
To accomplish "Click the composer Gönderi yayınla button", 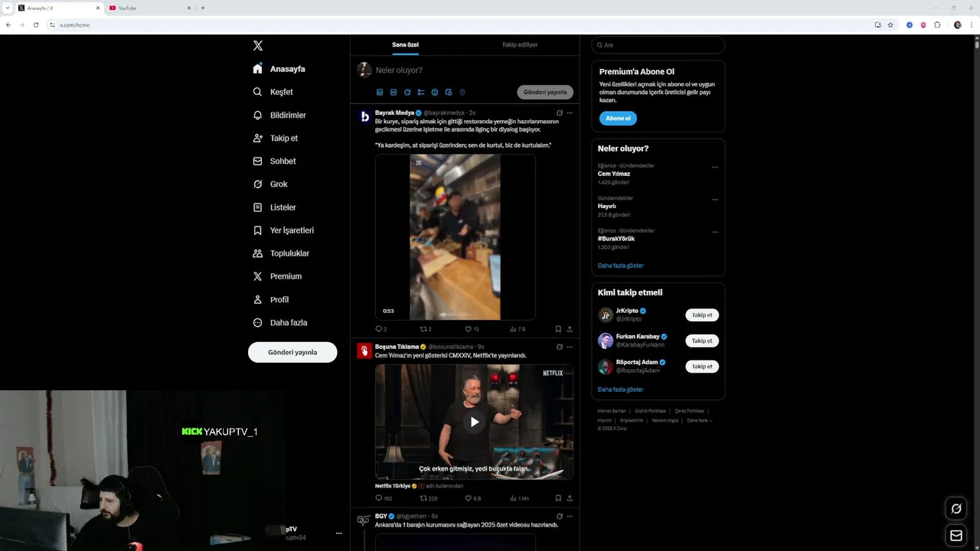I will 545,92.
